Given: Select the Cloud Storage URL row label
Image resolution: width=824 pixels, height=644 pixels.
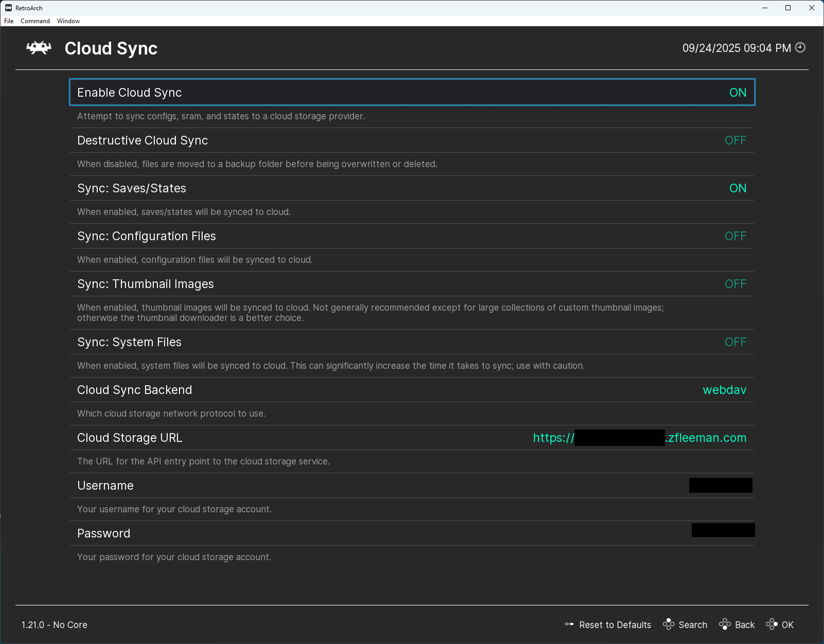Looking at the screenshot, I should coord(130,438).
